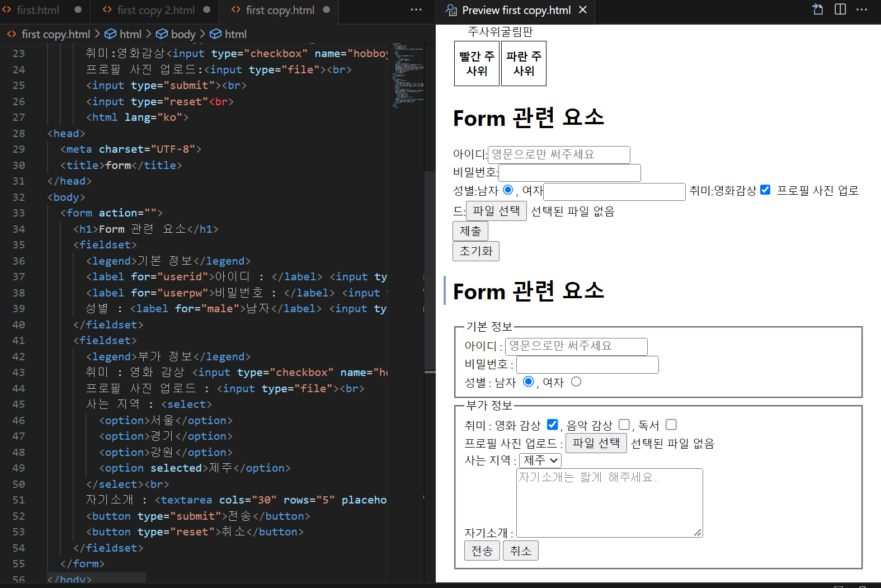Click the <select> tag on line 45
The height and width of the screenshot is (588, 881).
click(x=186, y=404)
